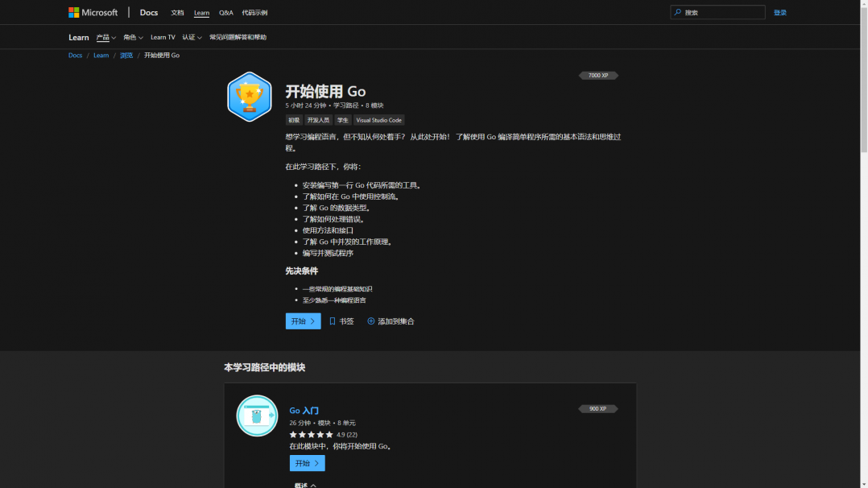Select the Learn tab in top navigation
Screen dimensions: 868x488
pyautogui.click(x=201, y=13)
